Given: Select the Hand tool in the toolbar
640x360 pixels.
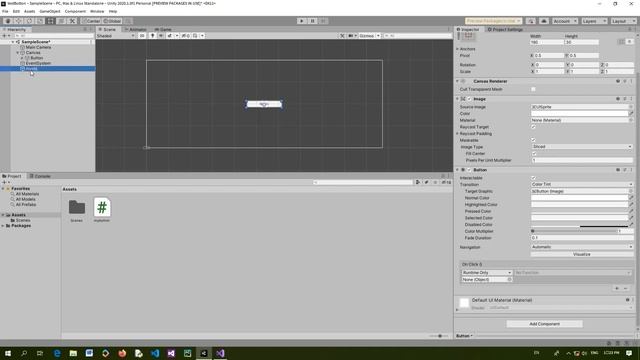Looking at the screenshot, I should 8,21.
